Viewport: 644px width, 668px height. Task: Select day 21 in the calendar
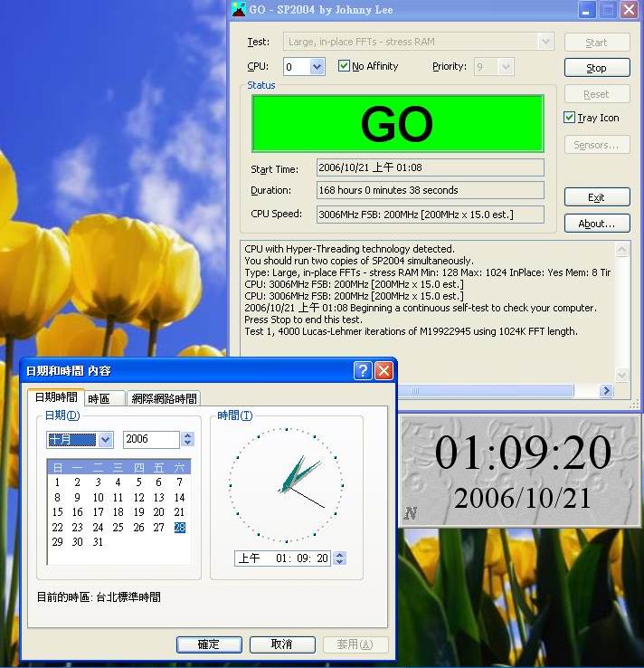[x=179, y=512]
